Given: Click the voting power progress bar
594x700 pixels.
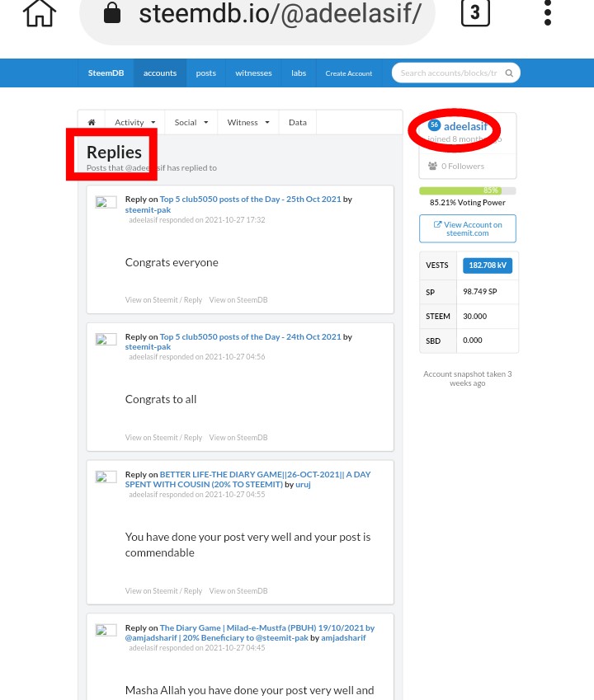Looking at the screenshot, I should click(x=468, y=190).
